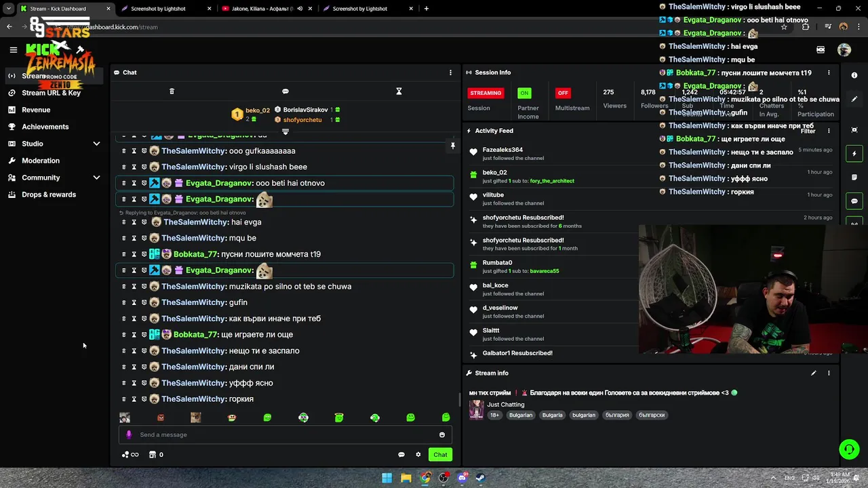The height and width of the screenshot is (488, 868).
Task: Open Stream URL & Key page
Action: [51, 93]
